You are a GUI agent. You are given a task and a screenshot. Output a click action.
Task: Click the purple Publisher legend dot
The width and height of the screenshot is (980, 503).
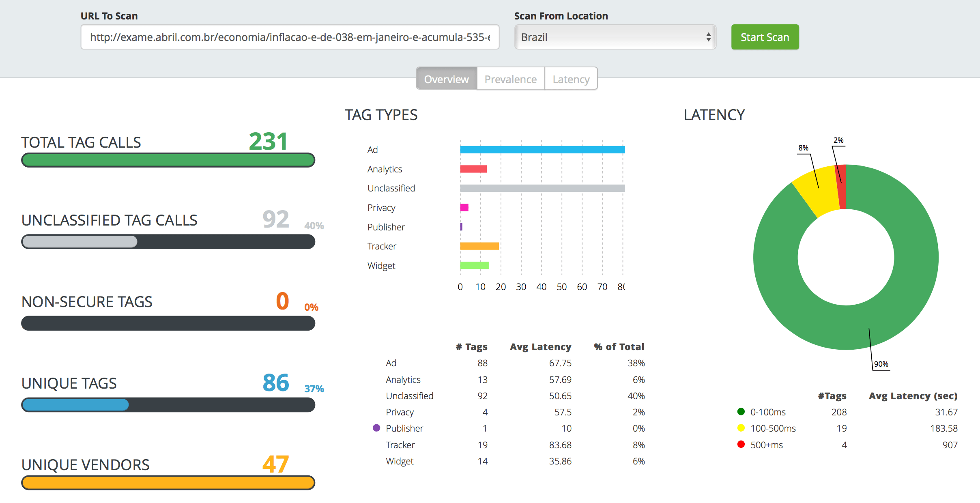click(x=376, y=428)
